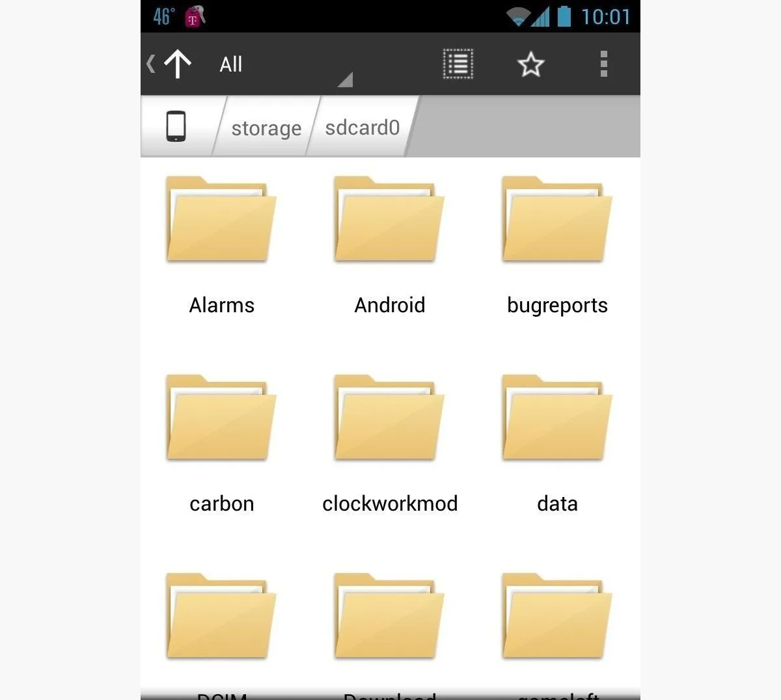Navigate to storage breadcrumb
Image resolution: width=781 pixels, height=700 pixels.
(266, 128)
